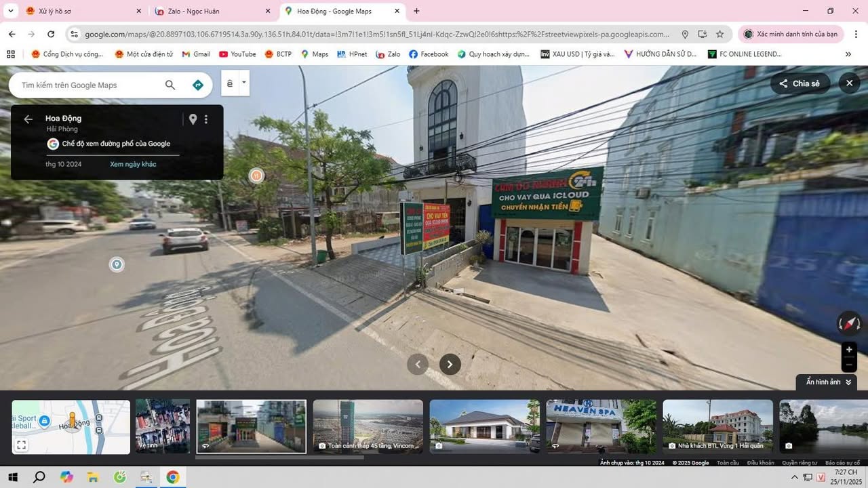Move to next Street View image arrow
868x488 pixels.
pos(450,365)
